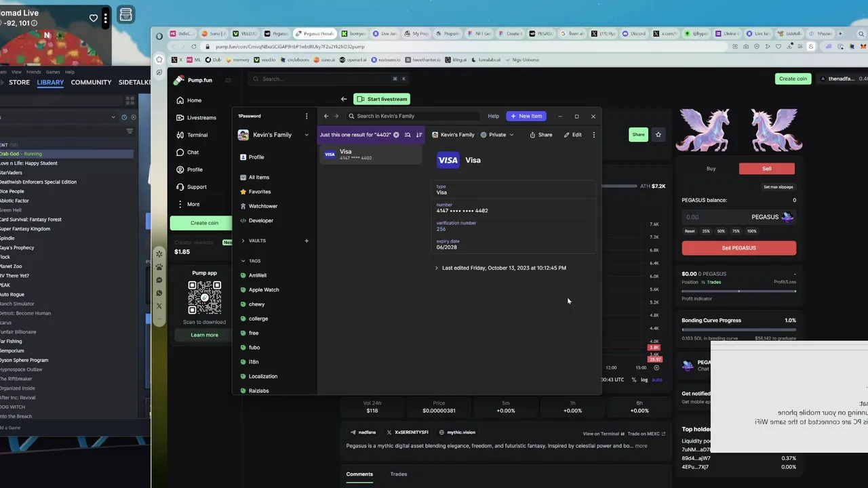Open Watchtower in 1Password sidebar
Image resolution: width=868 pixels, height=488 pixels.
point(262,206)
